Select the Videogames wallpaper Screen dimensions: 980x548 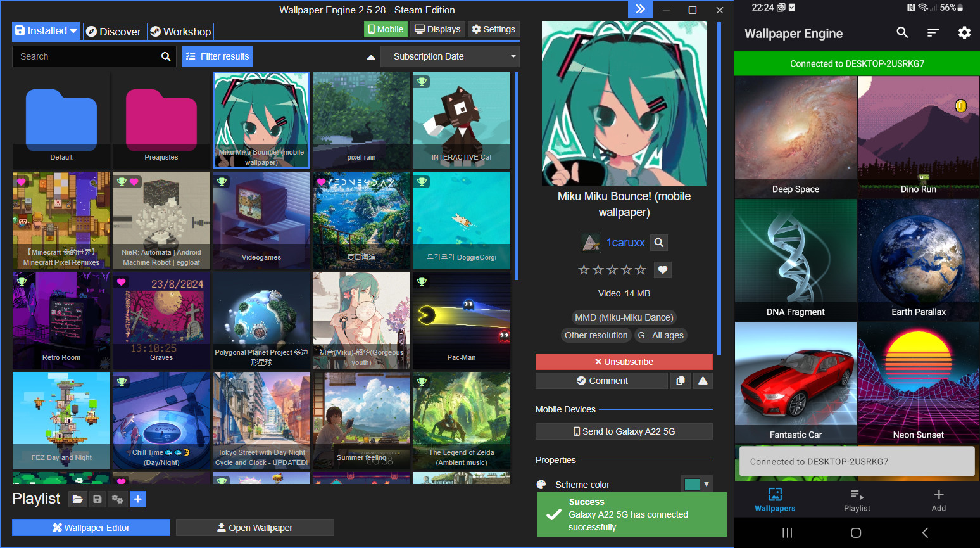coord(261,220)
